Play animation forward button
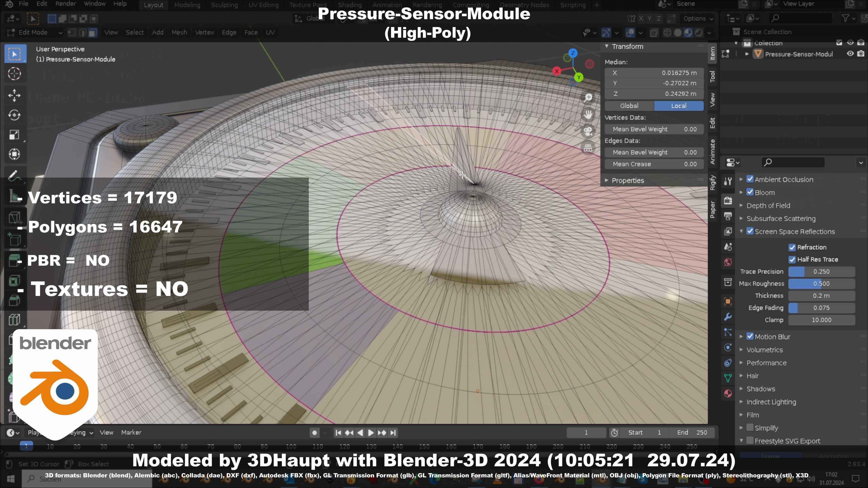Screen dimensions: 868x488 click(371, 433)
